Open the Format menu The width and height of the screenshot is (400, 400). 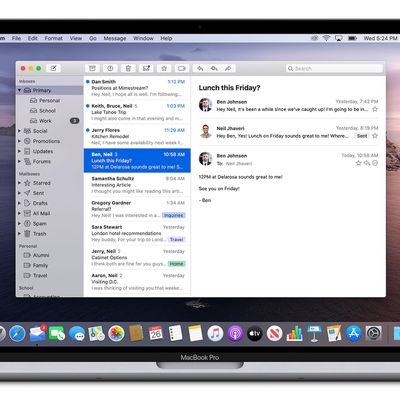(53, 38)
